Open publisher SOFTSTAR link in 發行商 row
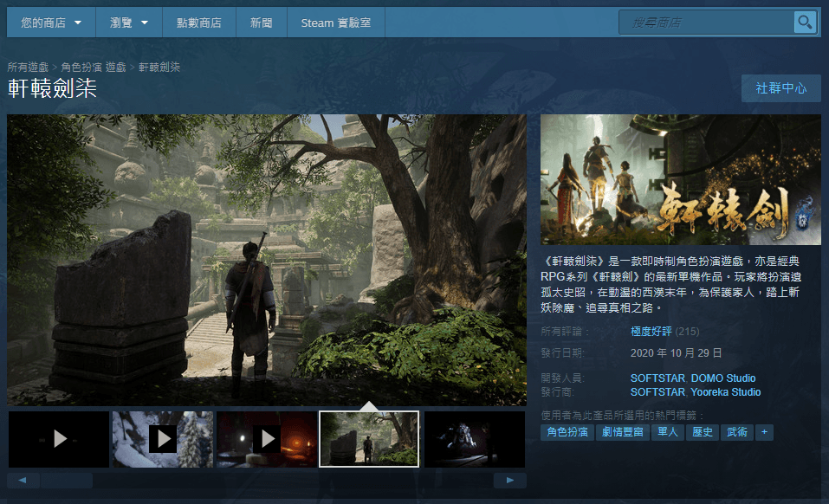 (657, 392)
